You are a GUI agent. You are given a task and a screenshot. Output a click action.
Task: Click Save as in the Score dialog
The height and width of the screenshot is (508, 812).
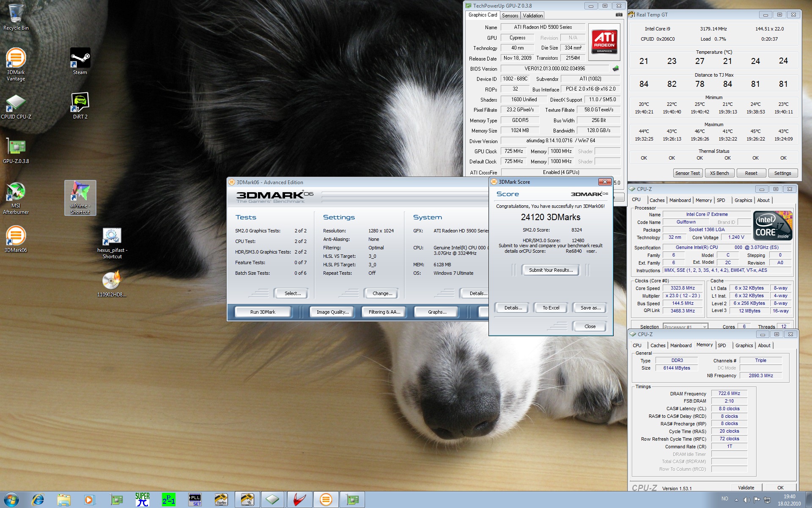(x=590, y=308)
